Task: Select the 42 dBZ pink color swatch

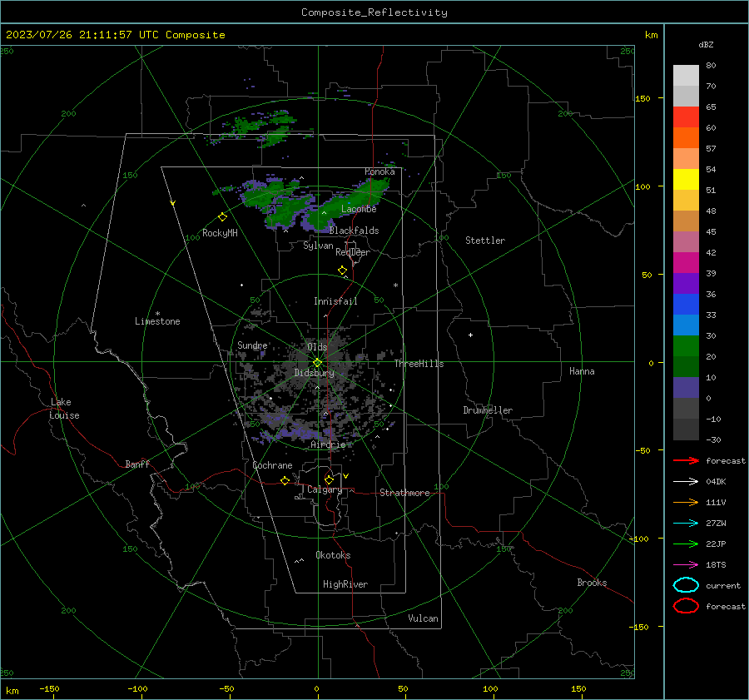Action: pyautogui.click(x=686, y=241)
